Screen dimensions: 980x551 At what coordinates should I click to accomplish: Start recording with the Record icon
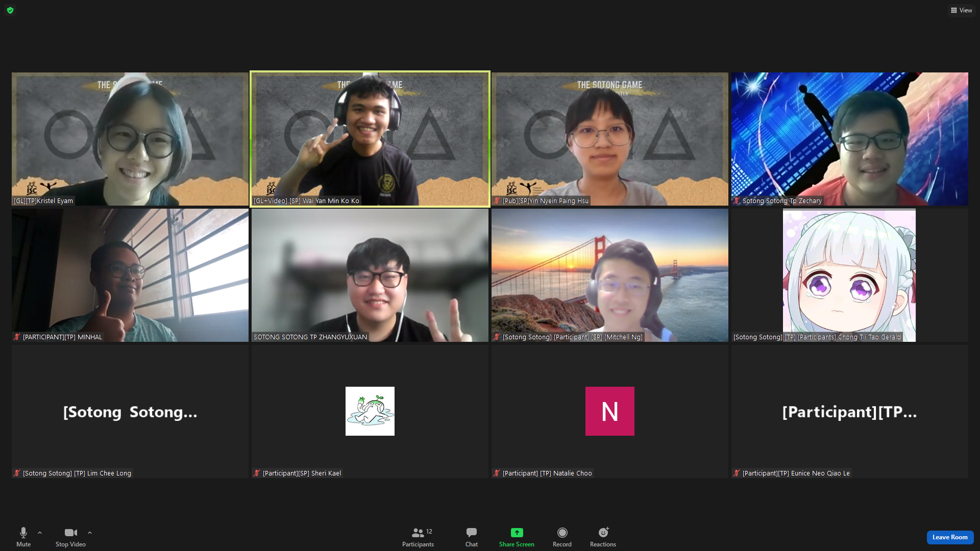[x=562, y=533]
